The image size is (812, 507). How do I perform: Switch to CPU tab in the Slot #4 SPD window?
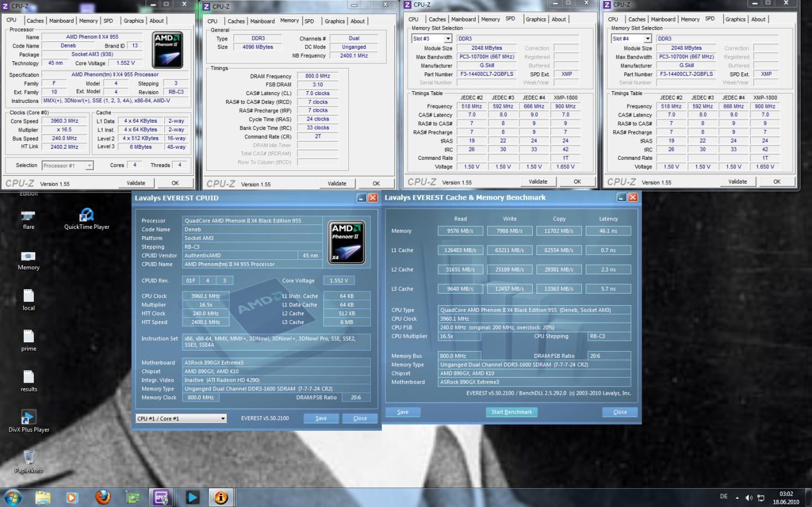click(613, 19)
